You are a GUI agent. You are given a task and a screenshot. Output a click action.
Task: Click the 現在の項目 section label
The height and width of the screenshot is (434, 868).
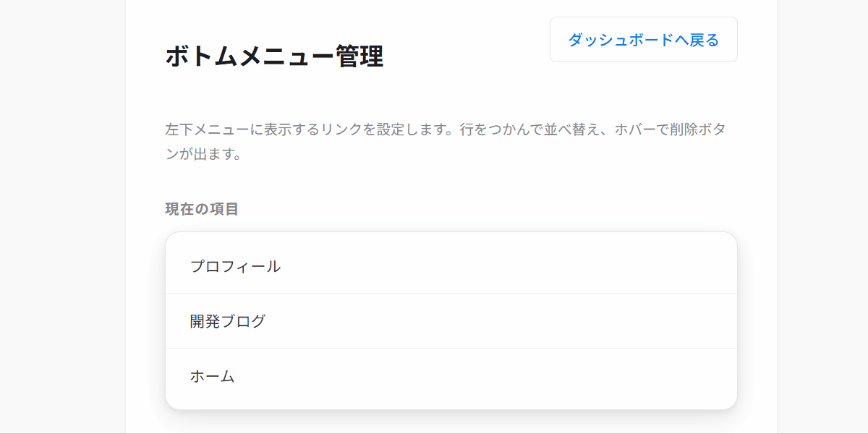[202, 209]
